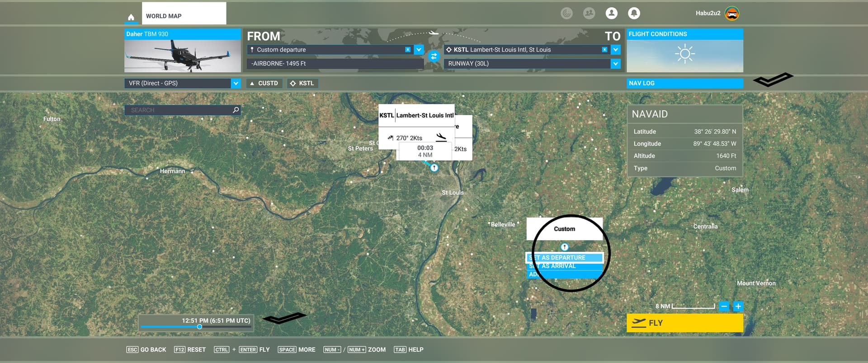The image size is (868, 363).
Task: Click the NAVAID Longitude value
Action: (x=715, y=144)
